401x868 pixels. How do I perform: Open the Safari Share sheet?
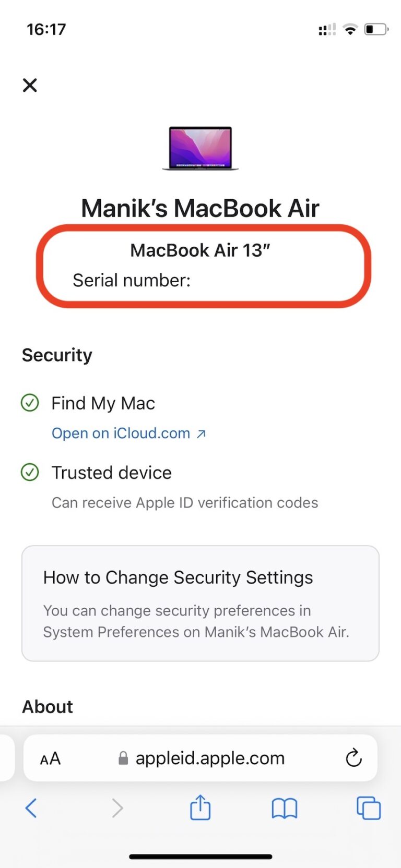pyautogui.click(x=200, y=808)
